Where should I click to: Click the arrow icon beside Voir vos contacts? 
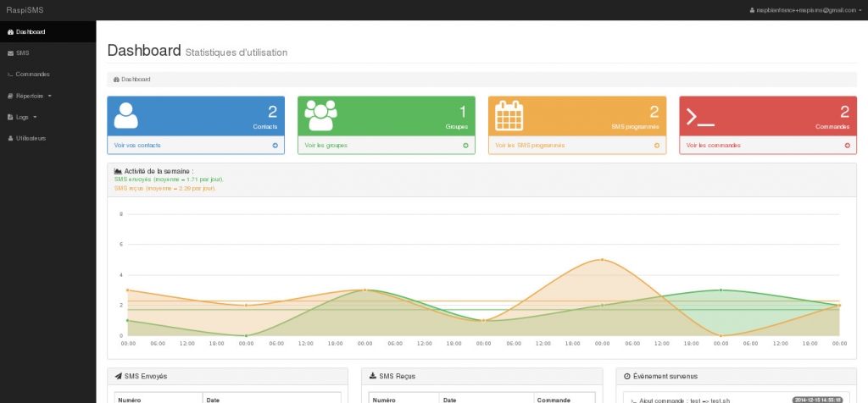[275, 146]
